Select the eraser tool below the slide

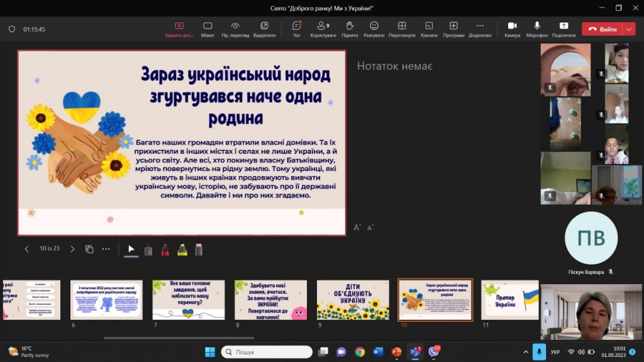pyautogui.click(x=199, y=250)
